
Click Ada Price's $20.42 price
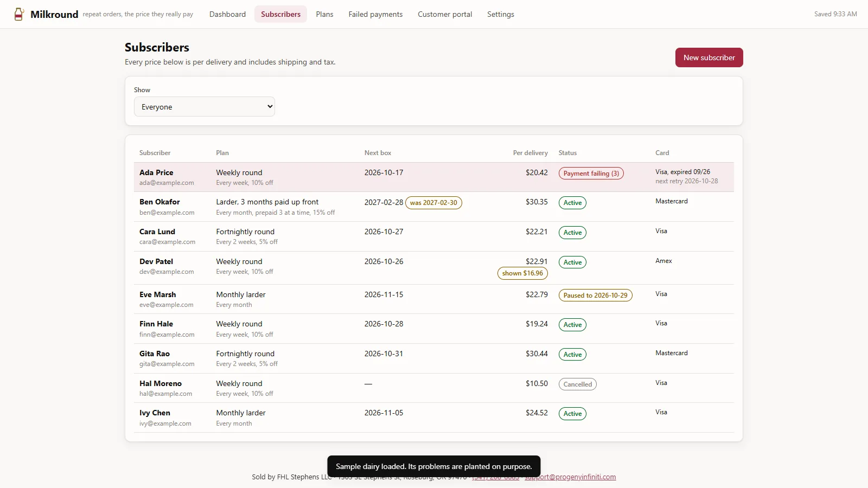coord(537,172)
